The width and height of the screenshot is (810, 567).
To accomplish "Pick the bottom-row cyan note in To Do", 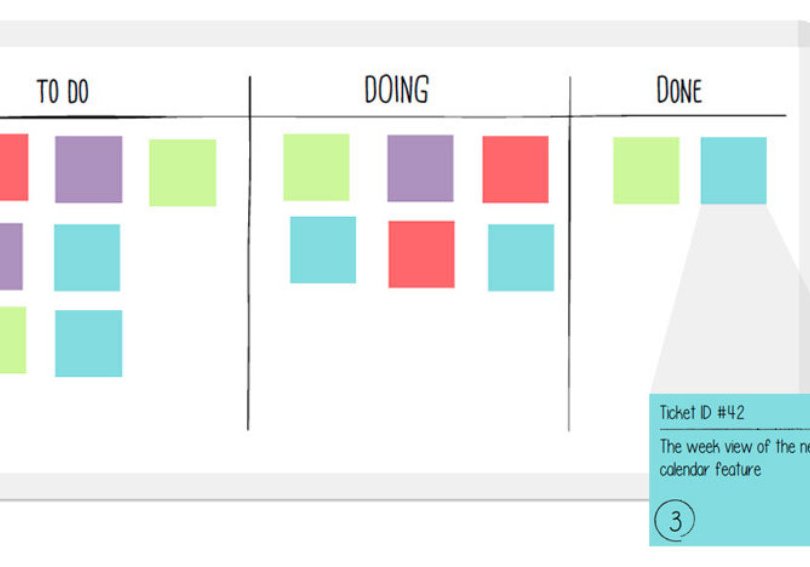I will tap(88, 343).
